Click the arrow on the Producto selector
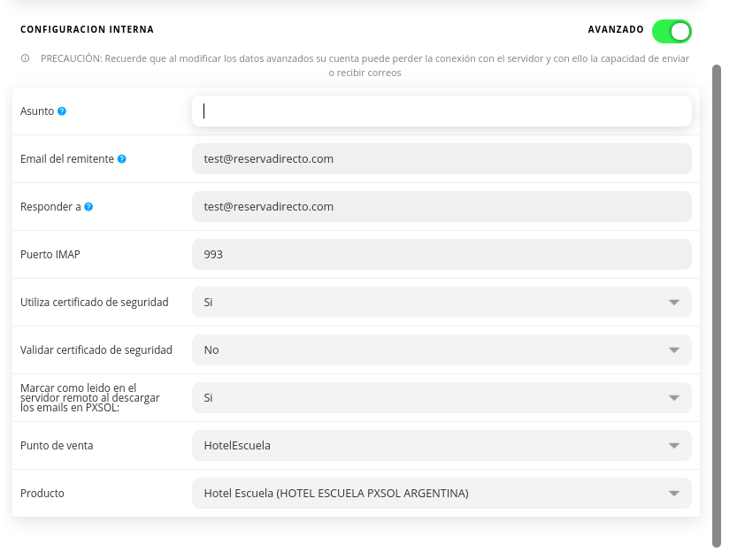The image size is (737, 560). coord(674,494)
